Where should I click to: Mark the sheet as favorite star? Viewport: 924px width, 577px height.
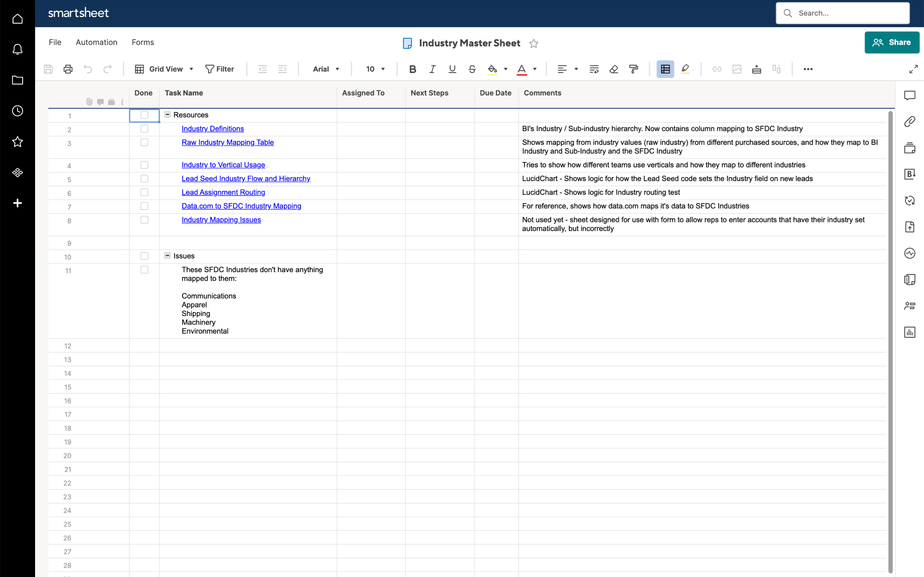(534, 44)
